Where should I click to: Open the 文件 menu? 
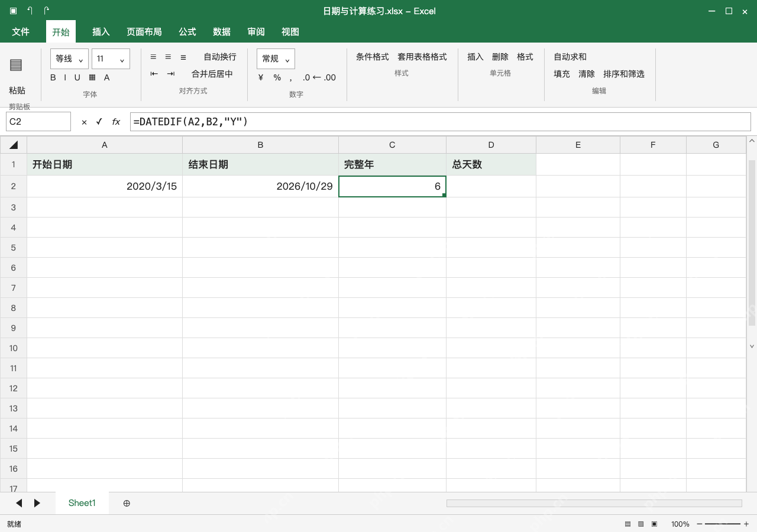click(21, 32)
